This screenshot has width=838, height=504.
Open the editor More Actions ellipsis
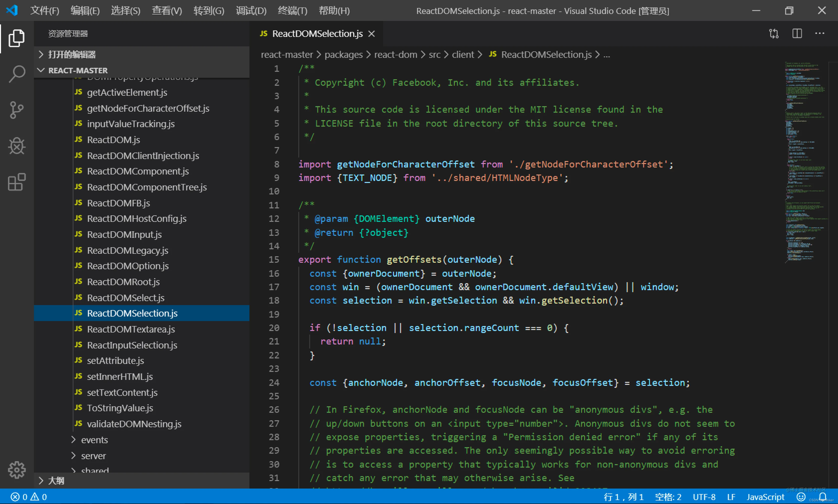tap(820, 34)
